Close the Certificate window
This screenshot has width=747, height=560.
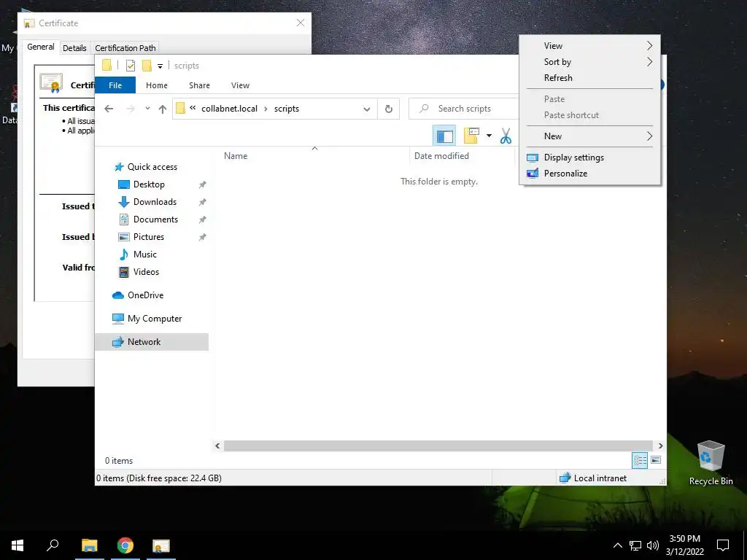301,23
